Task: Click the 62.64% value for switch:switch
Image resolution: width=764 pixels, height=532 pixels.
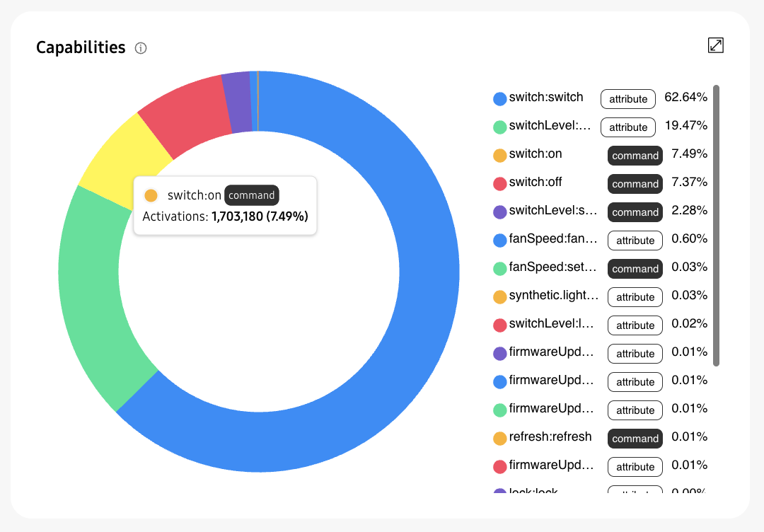Action: pyautogui.click(x=685, y=98)
